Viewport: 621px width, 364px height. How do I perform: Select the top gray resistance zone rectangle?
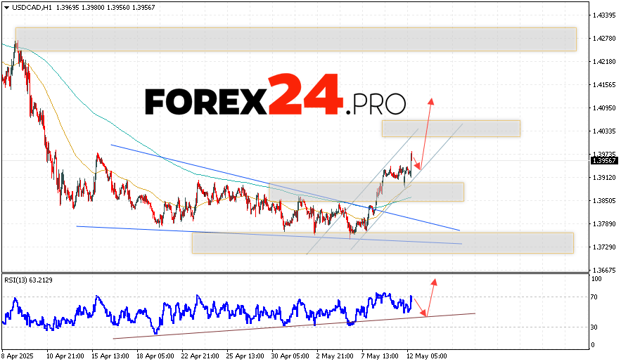point(295,39)
